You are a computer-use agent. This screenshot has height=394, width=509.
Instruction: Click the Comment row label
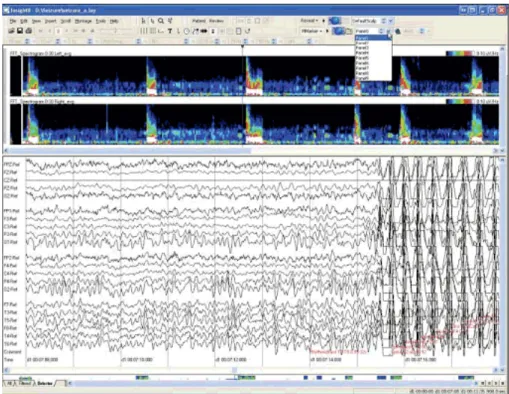tap(12, 352)
